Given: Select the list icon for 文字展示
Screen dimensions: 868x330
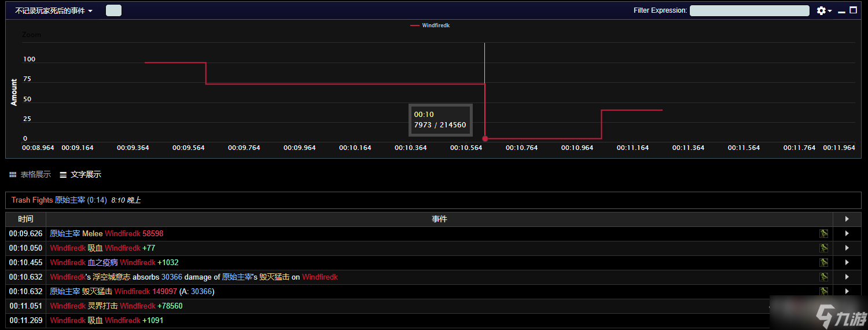Looking at the screenshot, I should (x=63, y=174).
